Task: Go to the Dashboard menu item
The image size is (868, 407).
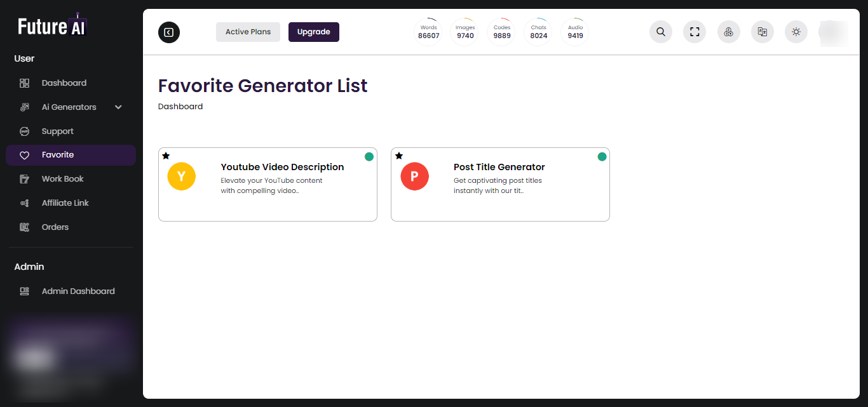Action: tap(64, 83)
